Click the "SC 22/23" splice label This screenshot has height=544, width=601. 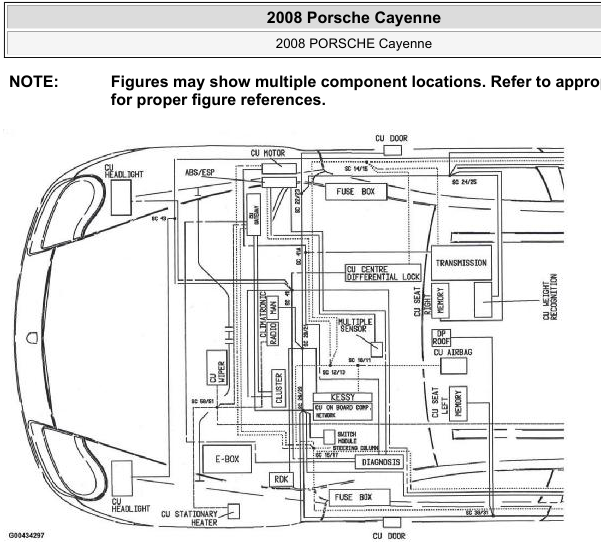(x=297, y=201)
